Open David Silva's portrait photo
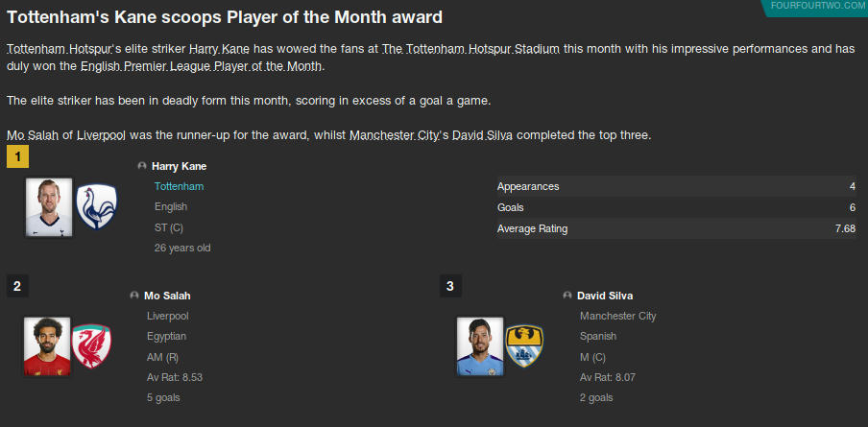Image resolution: width=868 pixels, height=427 pixels. 480,345
